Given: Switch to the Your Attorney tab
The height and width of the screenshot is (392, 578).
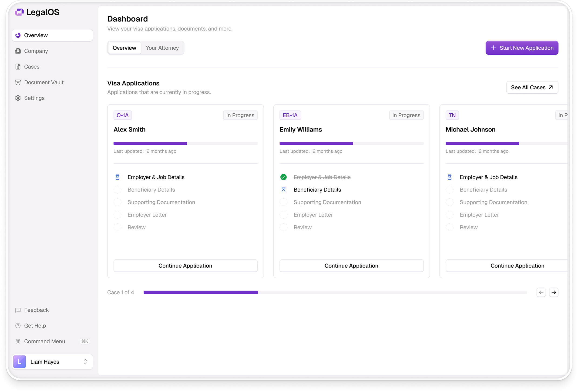Looking at the screenshot, I should point(162,48).
